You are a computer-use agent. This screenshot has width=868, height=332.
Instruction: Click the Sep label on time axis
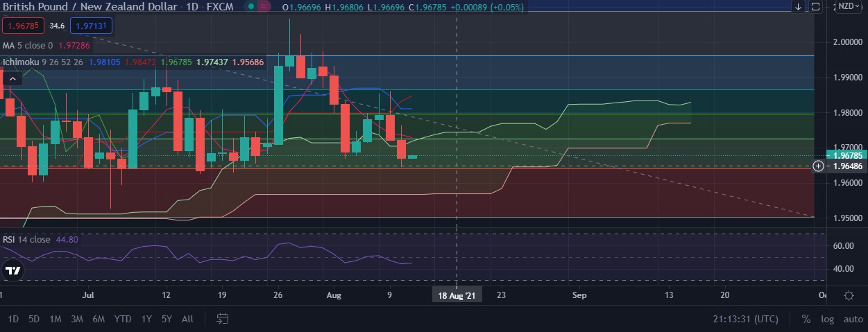click(580, 295)
